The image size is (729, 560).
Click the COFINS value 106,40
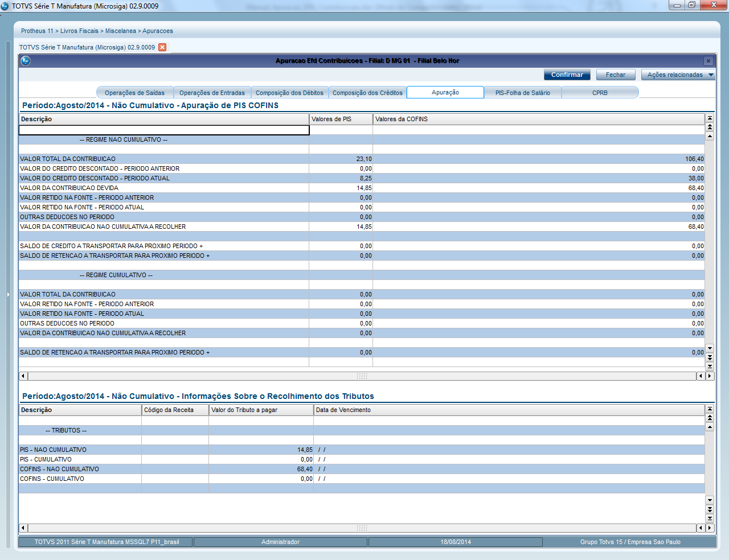click(x=694, y=159)
